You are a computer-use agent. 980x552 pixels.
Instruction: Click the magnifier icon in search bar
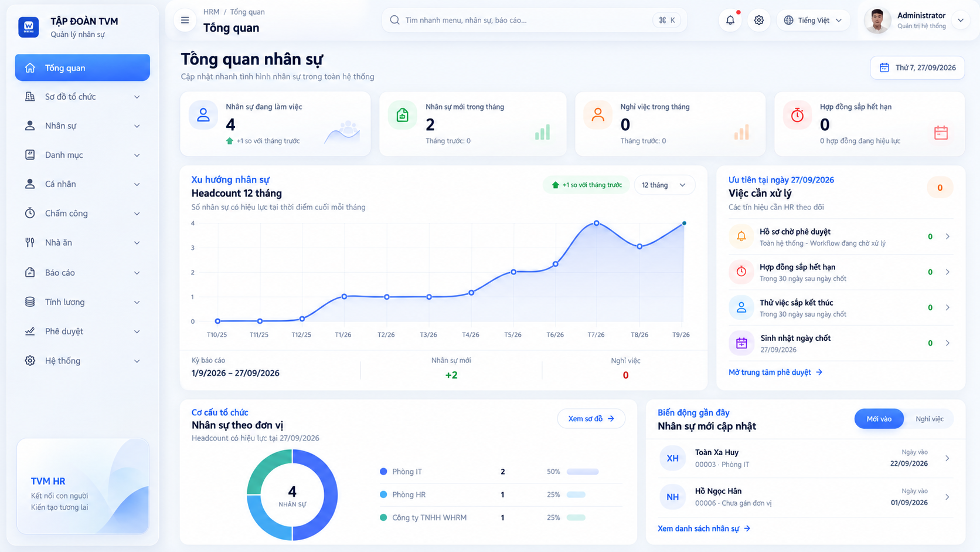coord(395,20)
